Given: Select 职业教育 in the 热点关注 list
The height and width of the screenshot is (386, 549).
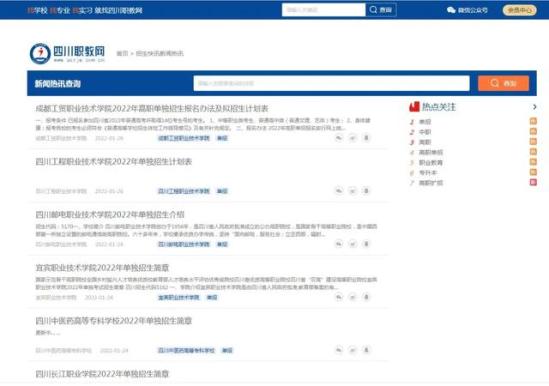Looking at the screenshot, I should 431,163.
